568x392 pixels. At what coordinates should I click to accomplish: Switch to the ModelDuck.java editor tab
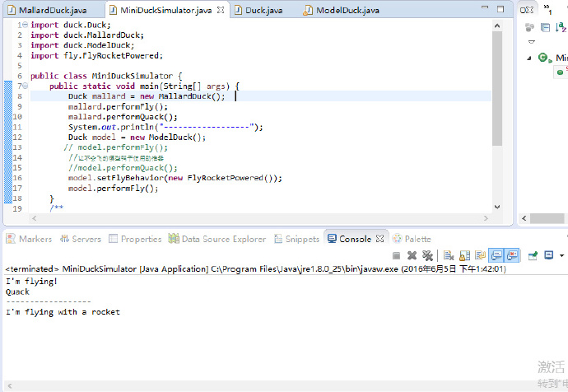point(342,10)
